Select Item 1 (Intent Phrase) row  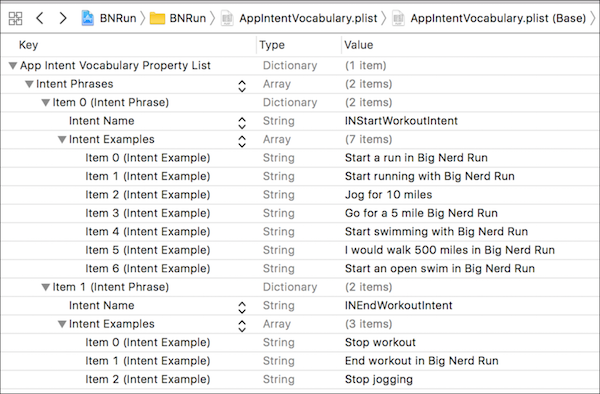click(300, 287)
